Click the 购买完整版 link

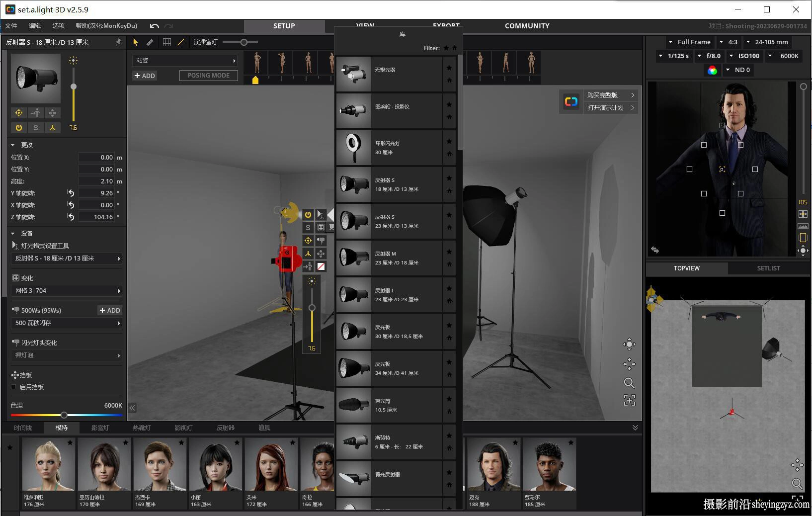click(x=611, y=95)
